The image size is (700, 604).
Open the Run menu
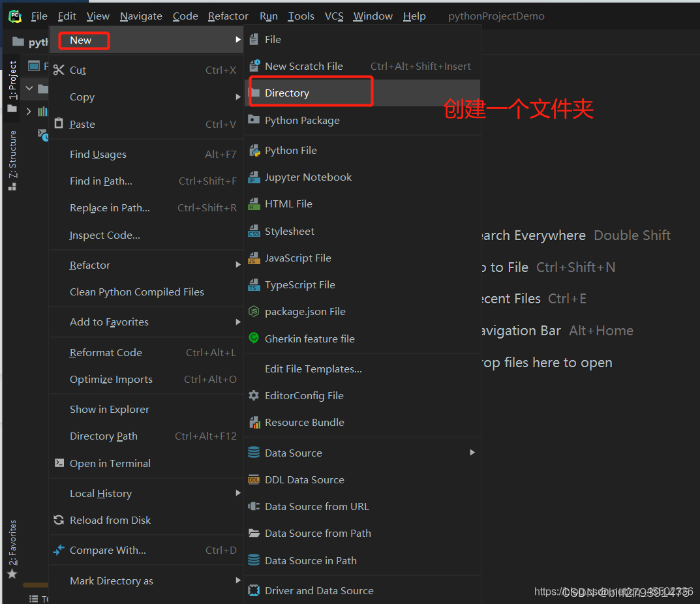point(269,16)
